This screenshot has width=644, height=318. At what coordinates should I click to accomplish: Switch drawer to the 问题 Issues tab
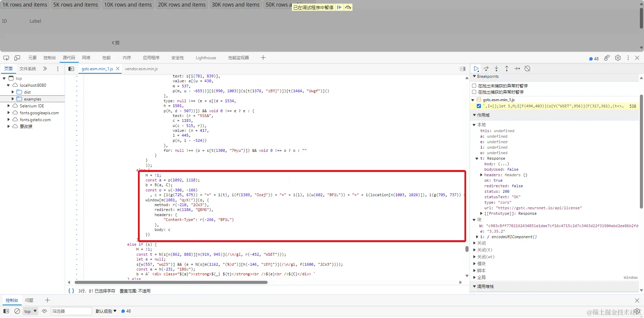tap(29, 300)
